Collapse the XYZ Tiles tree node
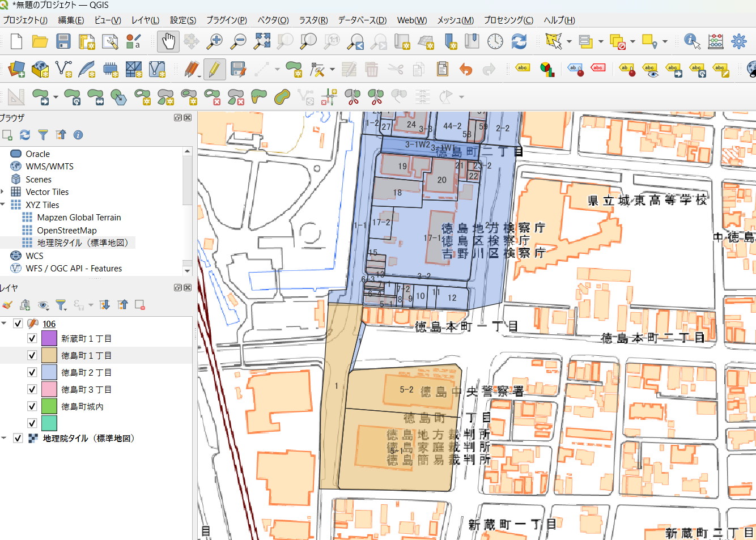The height and width of the screenshot is (540, 756). (x=3, y=205)
